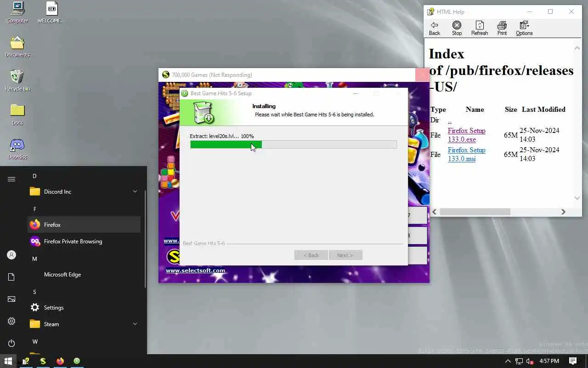The width and height of the screenshot is (588, 368).
Task: Expand Discord Inc folder in Start menu
Action: tap(84, 191)
